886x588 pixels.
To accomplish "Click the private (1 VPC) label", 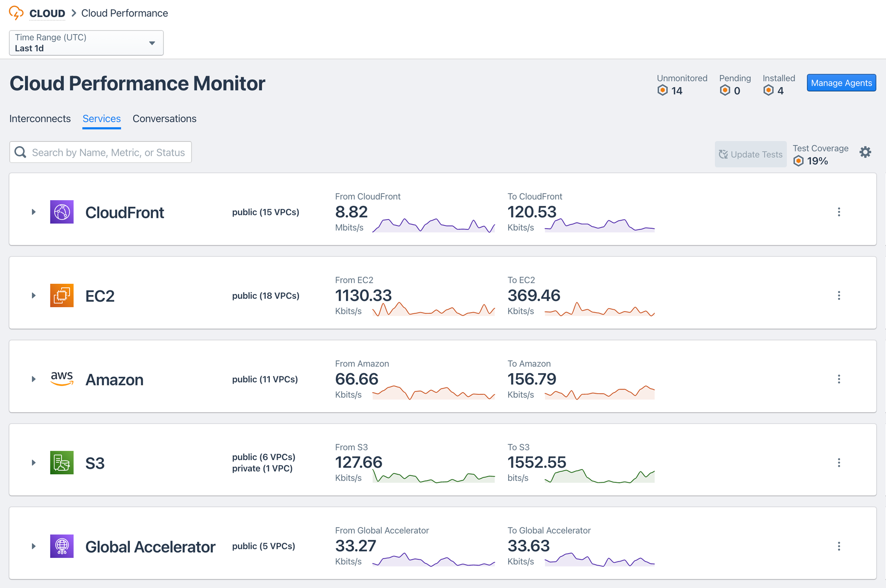I will [262, 468].
